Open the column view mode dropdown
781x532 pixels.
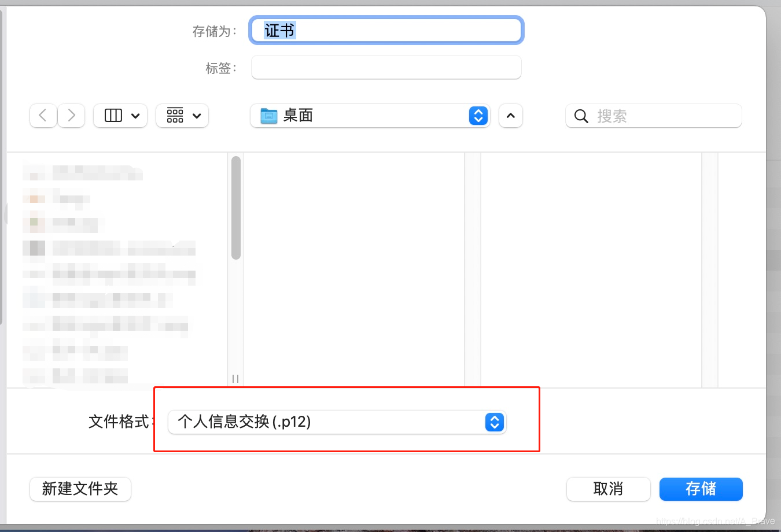(x=120, y=116)
